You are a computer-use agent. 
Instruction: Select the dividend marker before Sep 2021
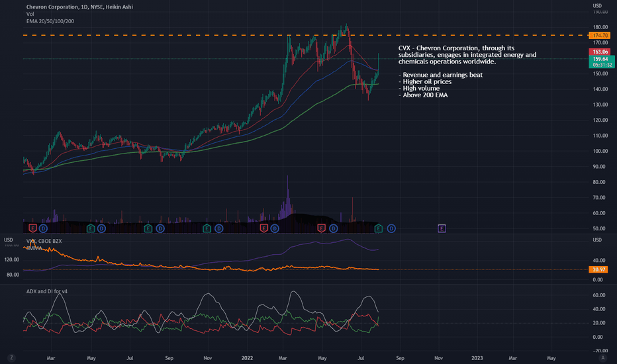160,228
